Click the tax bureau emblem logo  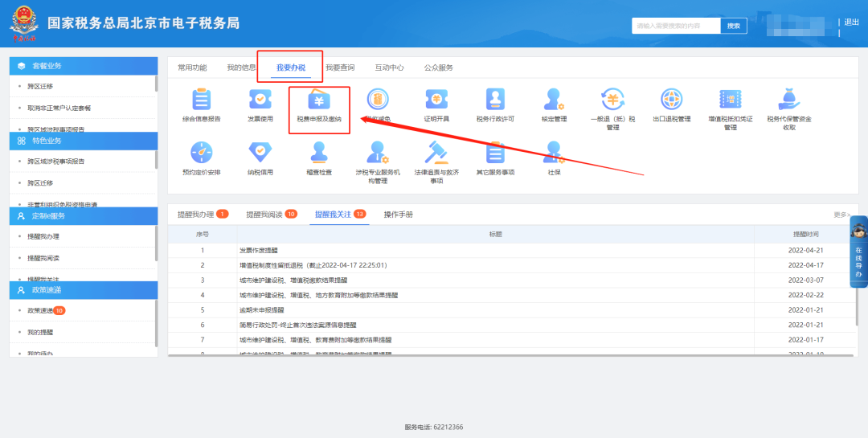pyautogui.click(x=24, y=24)
